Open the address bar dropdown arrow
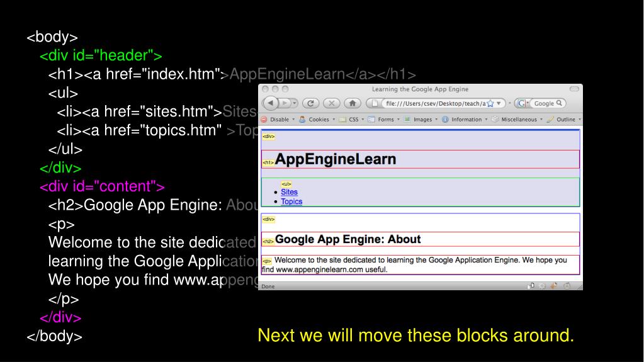 [499, 103]
